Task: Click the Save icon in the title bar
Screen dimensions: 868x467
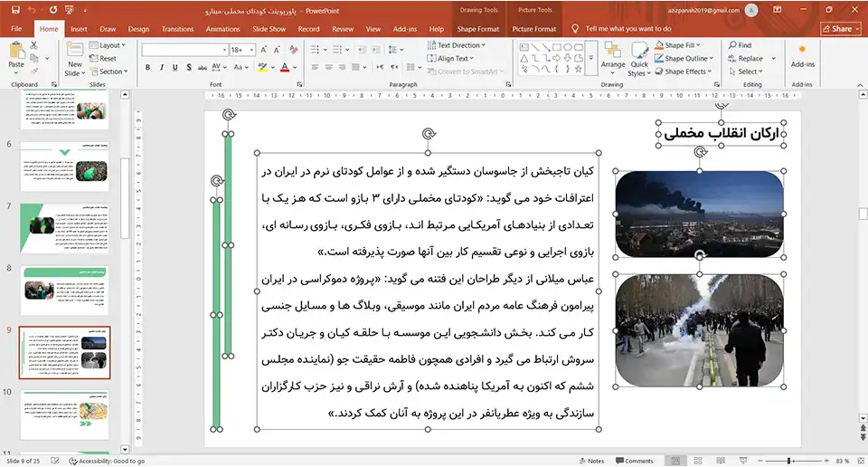Action: pyautogui.click(x=15, y=10)
